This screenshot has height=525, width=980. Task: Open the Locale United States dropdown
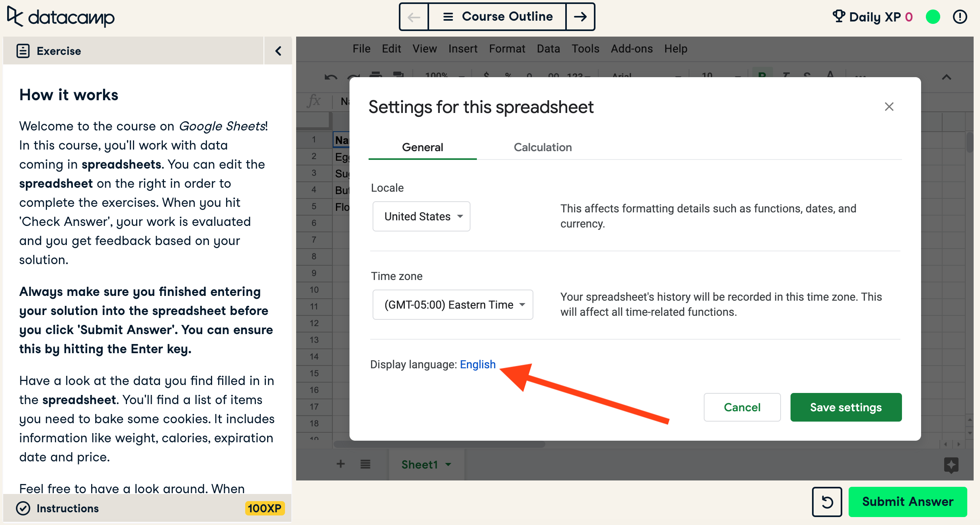point(421,216)
